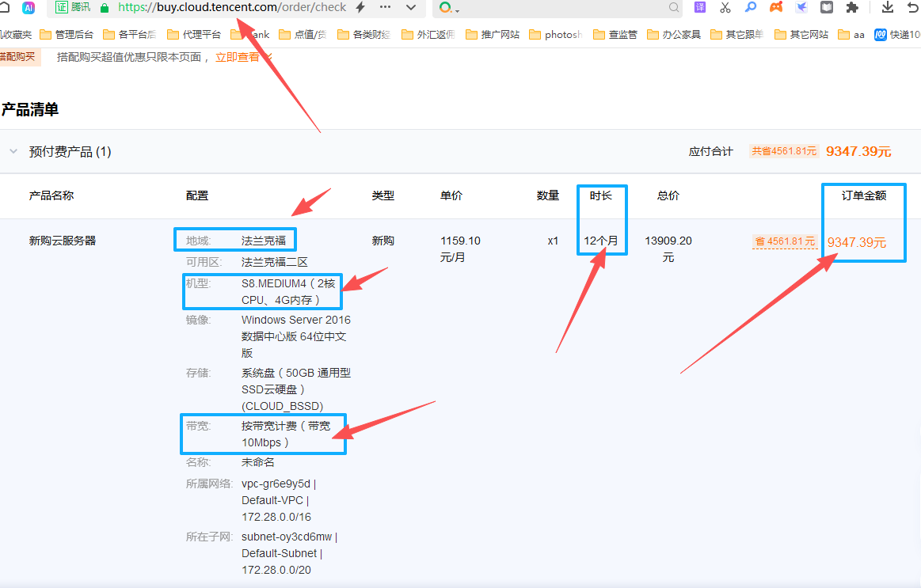
Task: Expand the address bar dropdown chevron
Action: pos(411,8)
